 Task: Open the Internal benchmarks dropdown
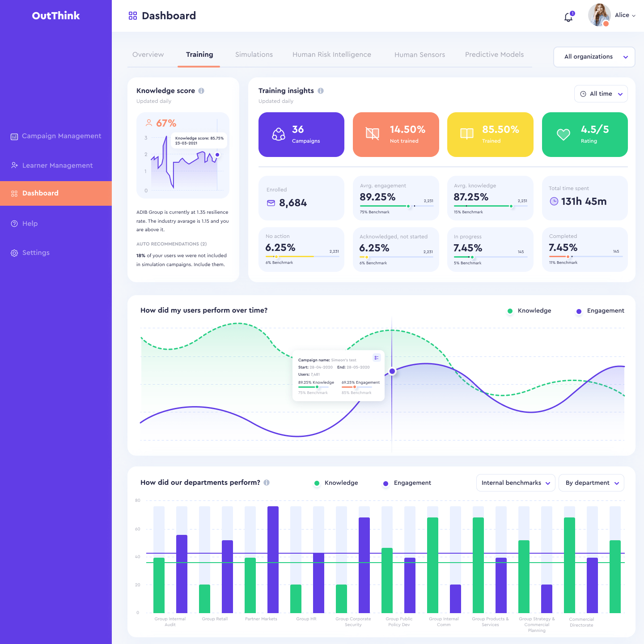tap(516, 483)
